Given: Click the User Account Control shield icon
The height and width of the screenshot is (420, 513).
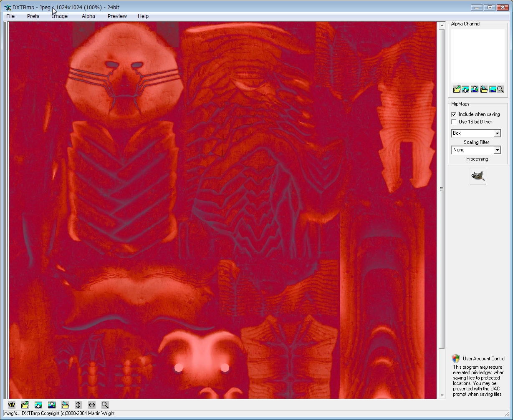Looking at the screenshot, I should click(456, 358).
